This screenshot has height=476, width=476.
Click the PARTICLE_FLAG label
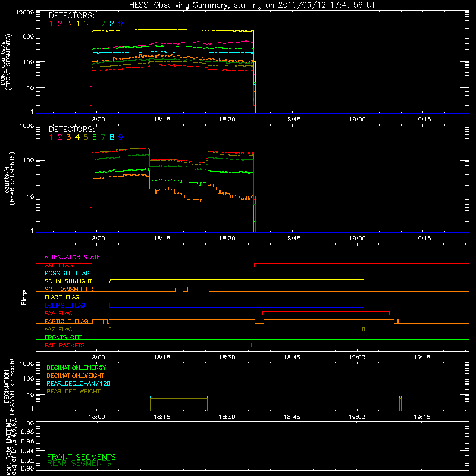[x=67, y=321]
